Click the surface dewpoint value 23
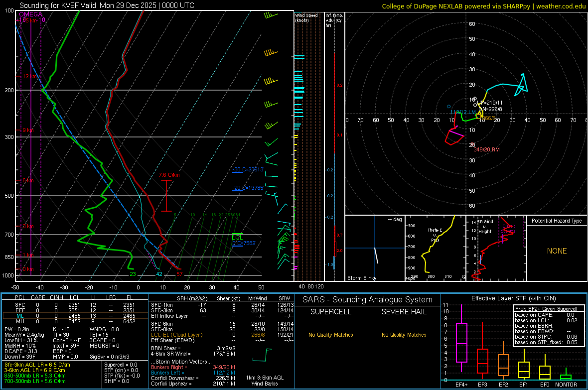Image resolution: width=588 pixels, height=390 pixels. click(x=133, y=274)
